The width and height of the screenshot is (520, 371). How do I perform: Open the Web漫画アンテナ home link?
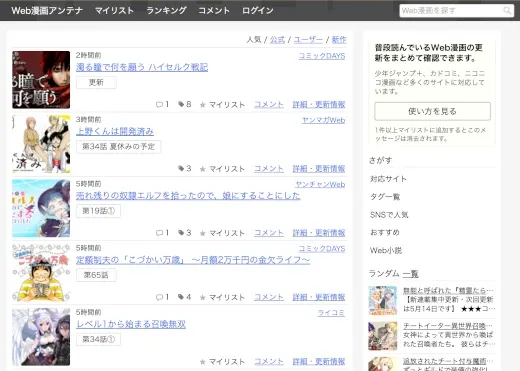click(47, 11)
